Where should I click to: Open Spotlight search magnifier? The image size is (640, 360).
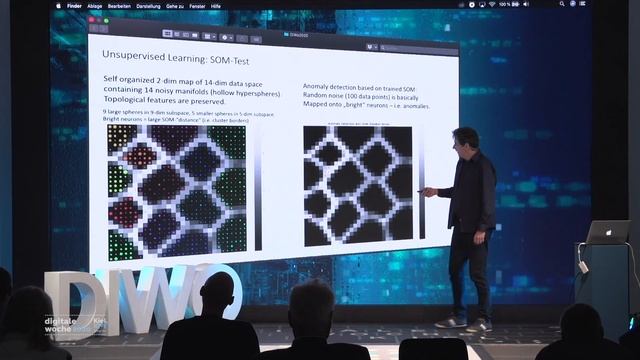coord(562,4)
